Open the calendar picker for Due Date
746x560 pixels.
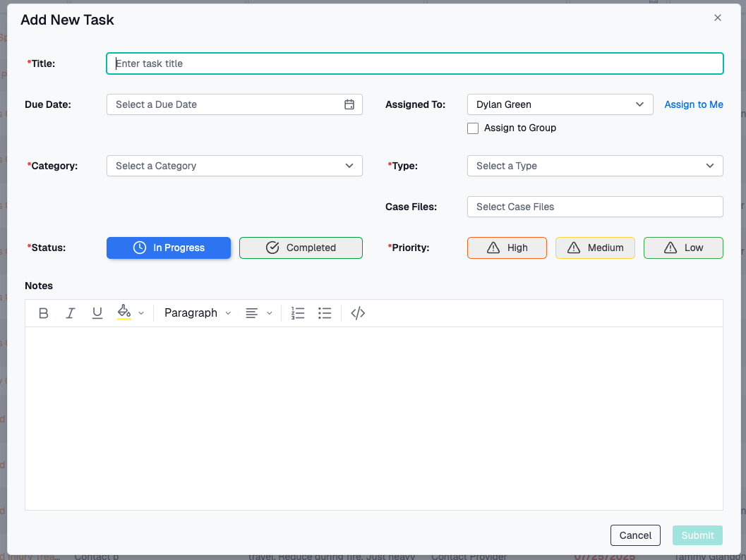click(x=349, y=104)
